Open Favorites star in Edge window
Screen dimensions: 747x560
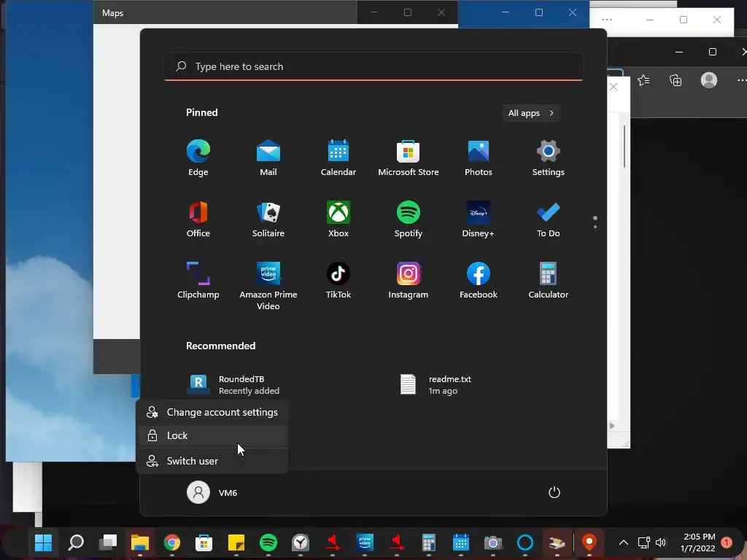643,80
